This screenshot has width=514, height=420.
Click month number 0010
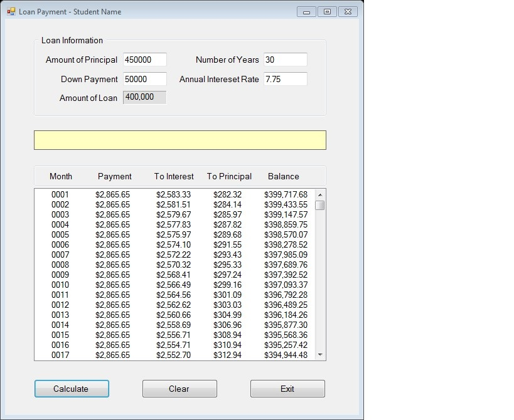click(60, 285)
